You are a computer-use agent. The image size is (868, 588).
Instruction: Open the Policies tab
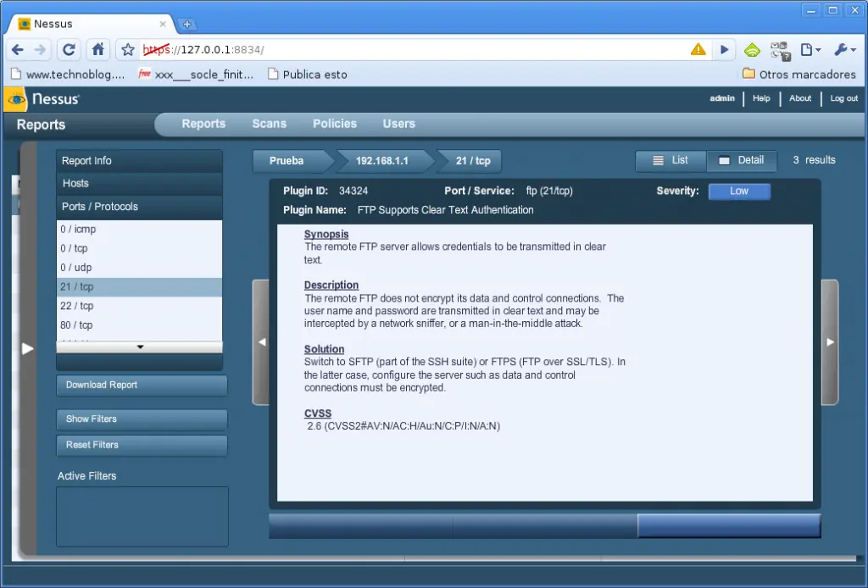[334, 124]
